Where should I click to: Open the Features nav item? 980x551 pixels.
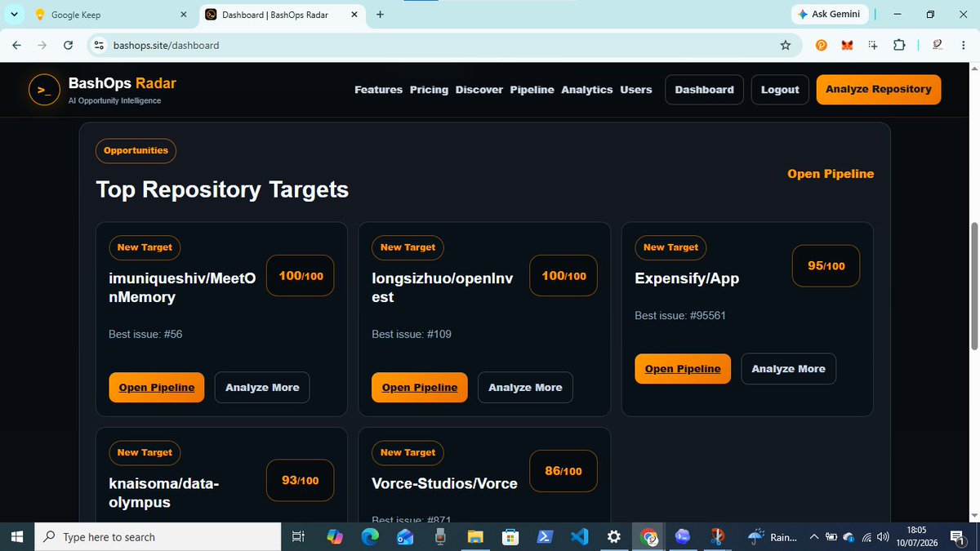click(x=378, y=90)
